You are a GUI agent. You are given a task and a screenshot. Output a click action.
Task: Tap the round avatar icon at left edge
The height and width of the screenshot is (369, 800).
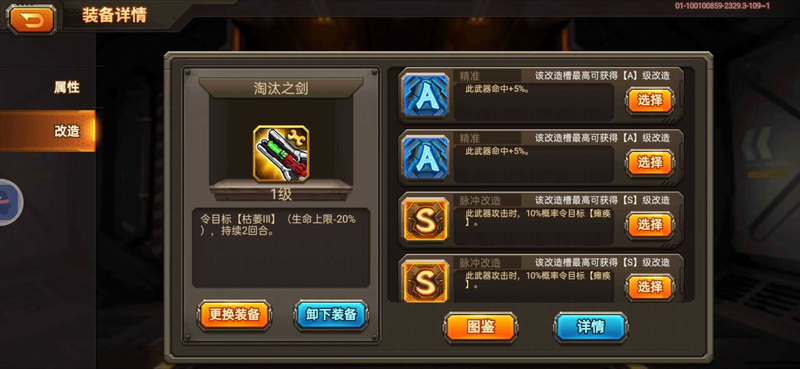pos(9,202)
